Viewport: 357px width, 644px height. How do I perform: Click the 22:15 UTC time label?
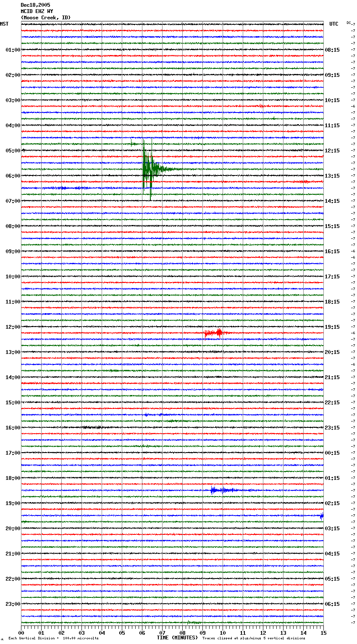(x=332, y=403)
